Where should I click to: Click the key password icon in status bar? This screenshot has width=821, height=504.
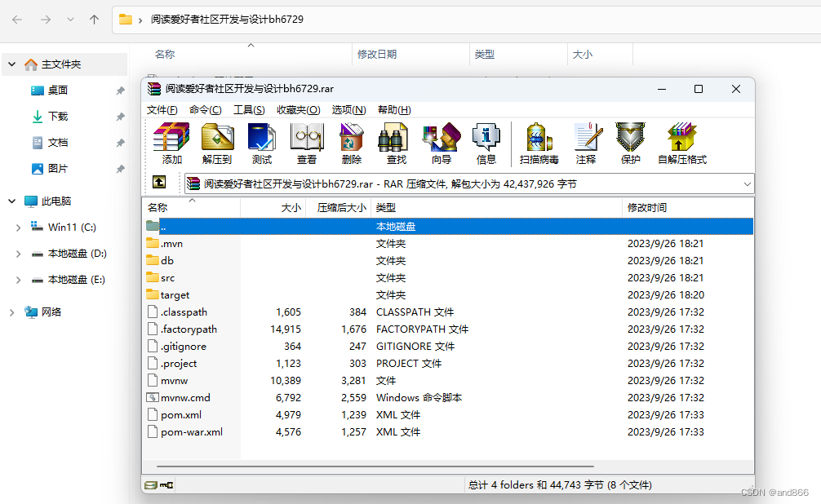pos(166,485)
